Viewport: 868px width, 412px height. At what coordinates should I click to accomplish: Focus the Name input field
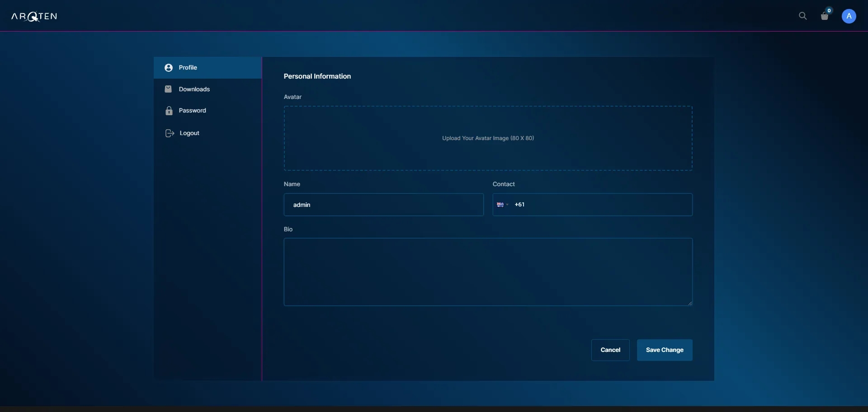coord(384,205)
